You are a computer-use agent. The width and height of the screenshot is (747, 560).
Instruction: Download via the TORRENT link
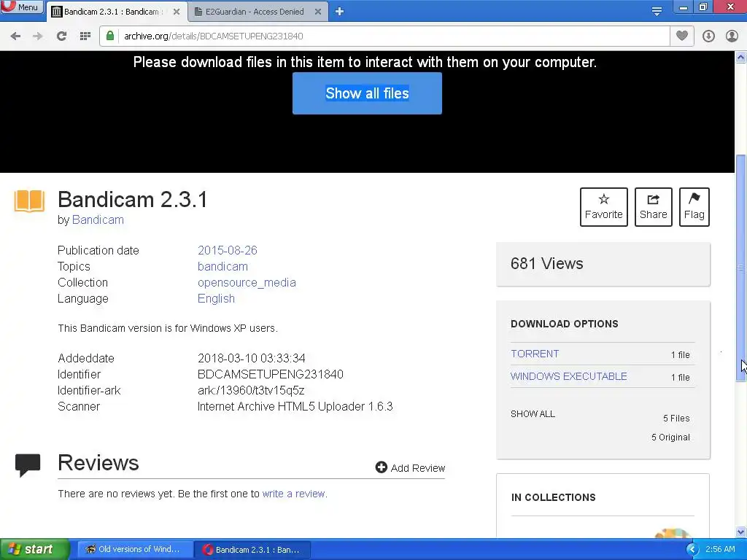click(535, 354)
